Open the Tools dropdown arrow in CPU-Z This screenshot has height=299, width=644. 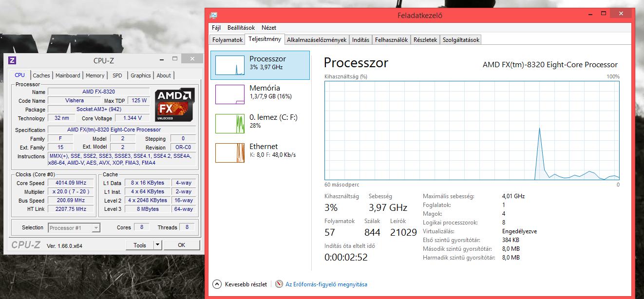(158, 245)
